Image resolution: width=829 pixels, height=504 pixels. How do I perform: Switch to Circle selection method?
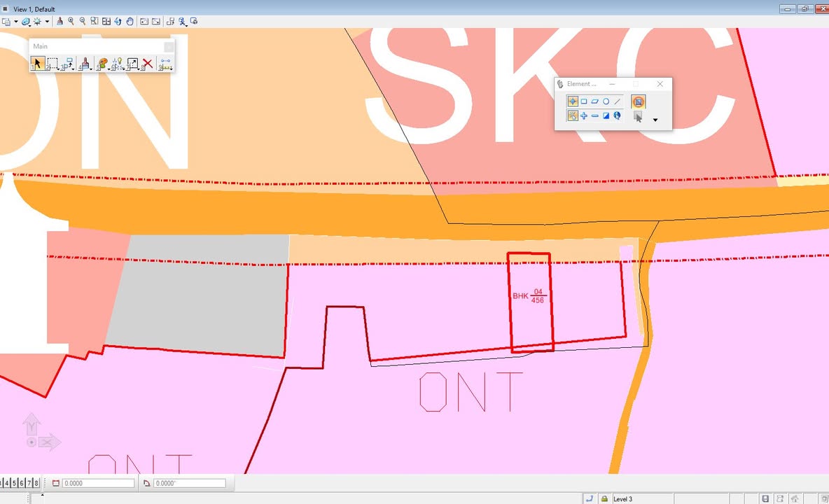(x=606, y=101)
